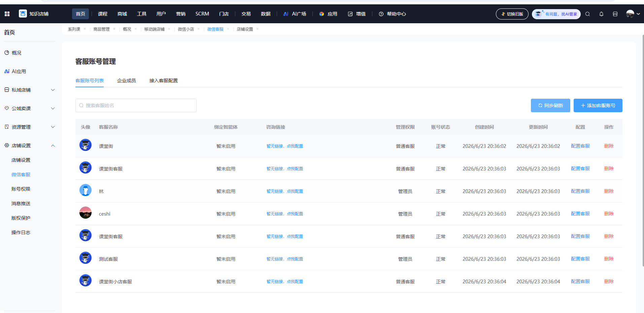Click the avatar of 课堂街小店客服 row
The height and width of the screenshot is (313, 644).
pyautogui.click(x=86, y=280)
